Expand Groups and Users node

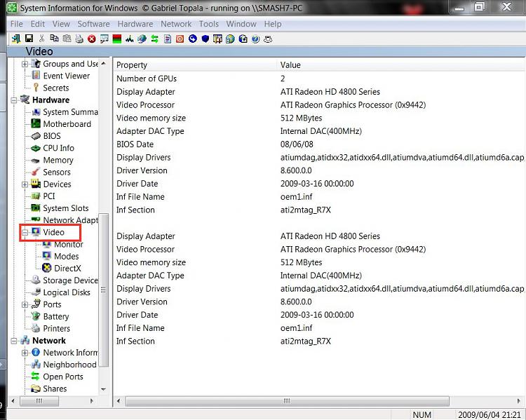point(25,64)
